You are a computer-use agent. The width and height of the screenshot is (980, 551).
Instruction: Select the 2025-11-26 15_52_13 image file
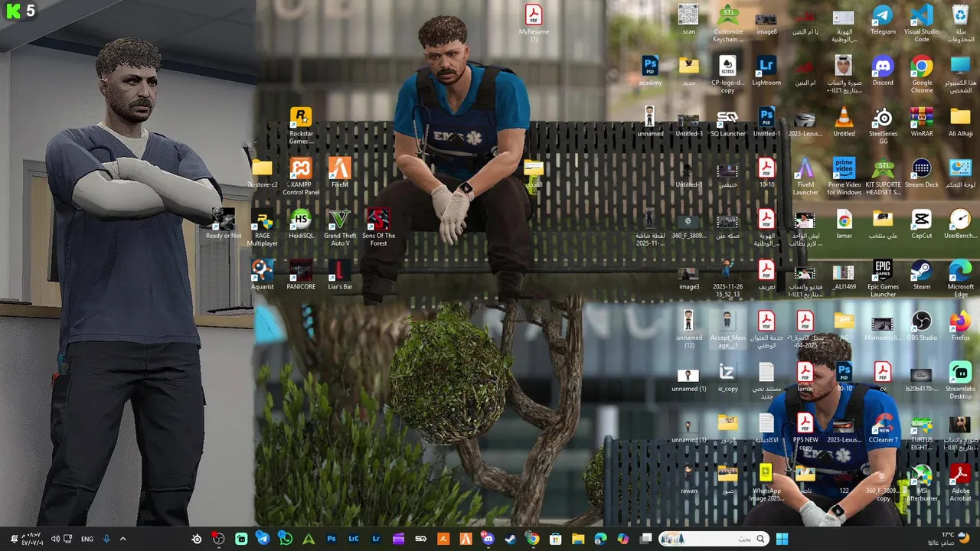(x=728, y=279)
